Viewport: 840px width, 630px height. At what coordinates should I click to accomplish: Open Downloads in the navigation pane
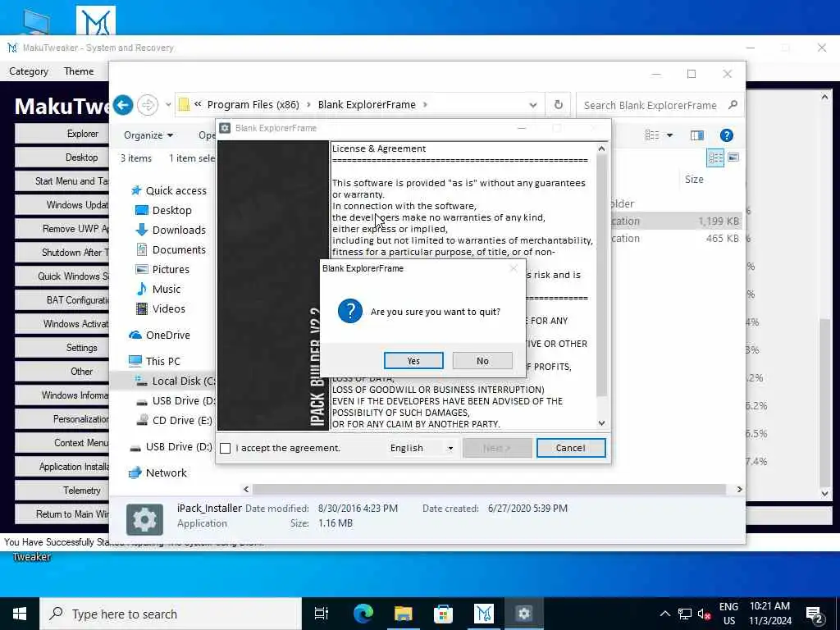click(x=178, y=231)
